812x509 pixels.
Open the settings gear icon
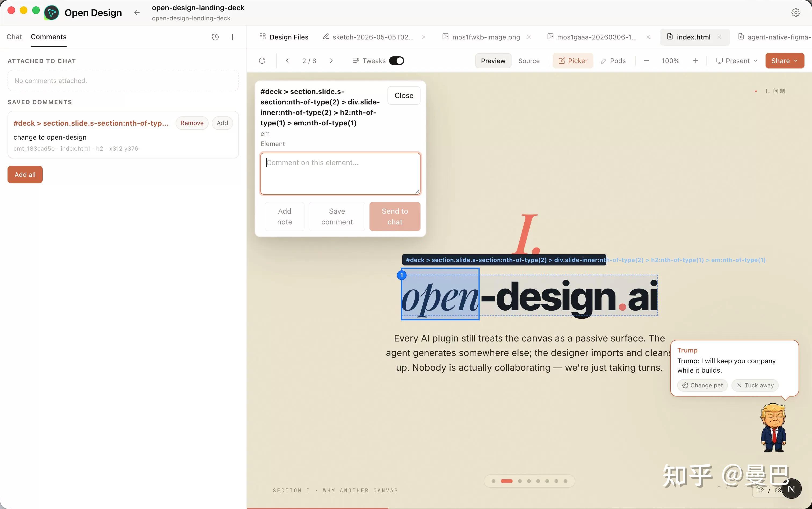tap(796, 12)
